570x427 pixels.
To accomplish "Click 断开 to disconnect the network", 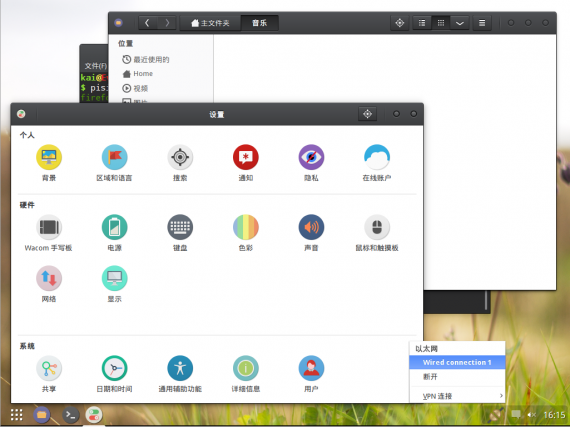I will [x=457, y=377].
